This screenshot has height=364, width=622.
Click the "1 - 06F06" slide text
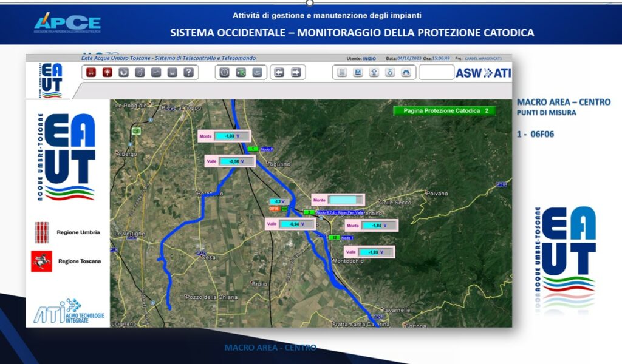[535, 134]
